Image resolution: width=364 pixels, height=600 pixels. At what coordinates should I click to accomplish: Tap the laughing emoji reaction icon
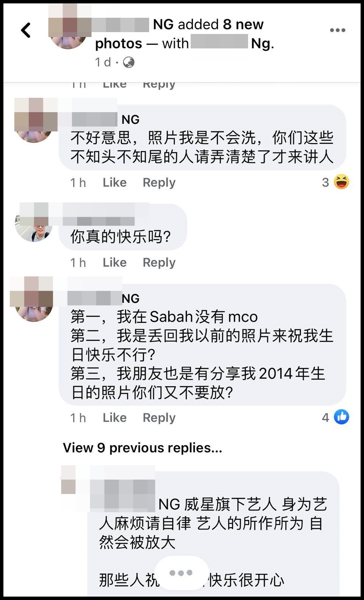[341, 182]
